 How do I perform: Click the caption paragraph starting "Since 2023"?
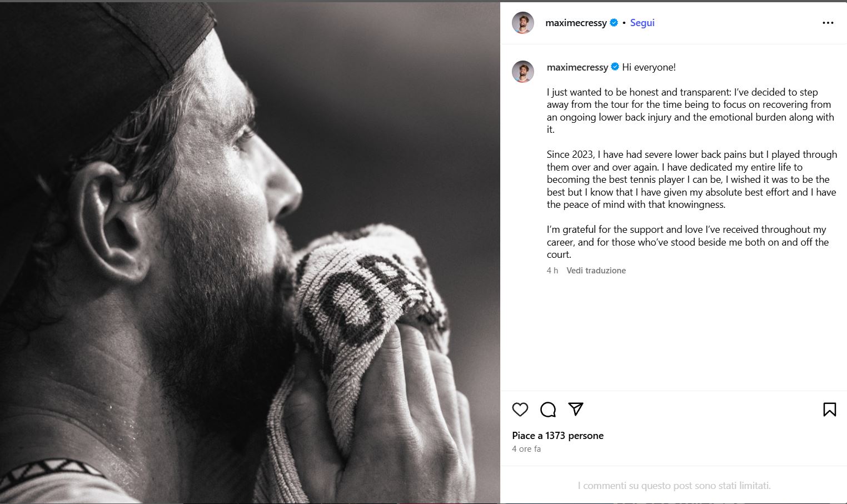coord(691,179)
